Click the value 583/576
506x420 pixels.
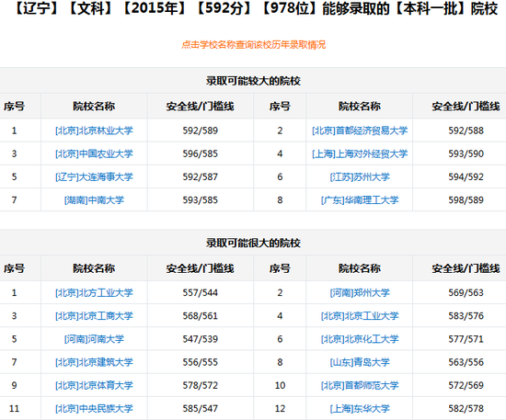pyautogui.click(x=466, y=316)
